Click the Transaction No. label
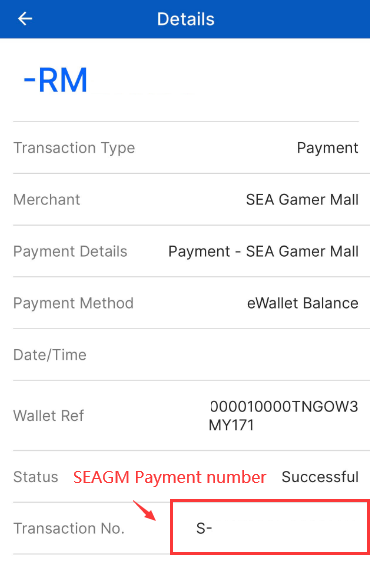Screen dimensions: 370x571 coord(69,528)
